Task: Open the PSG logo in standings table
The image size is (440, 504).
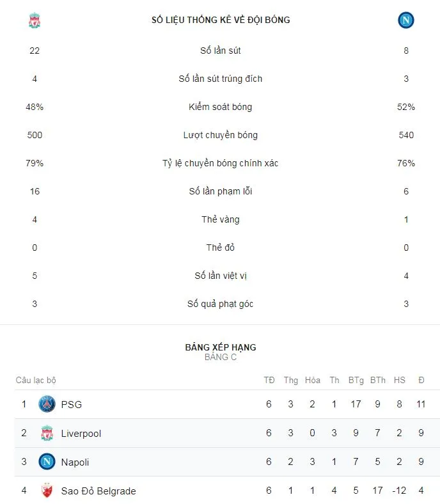Action: pos(47,404)
